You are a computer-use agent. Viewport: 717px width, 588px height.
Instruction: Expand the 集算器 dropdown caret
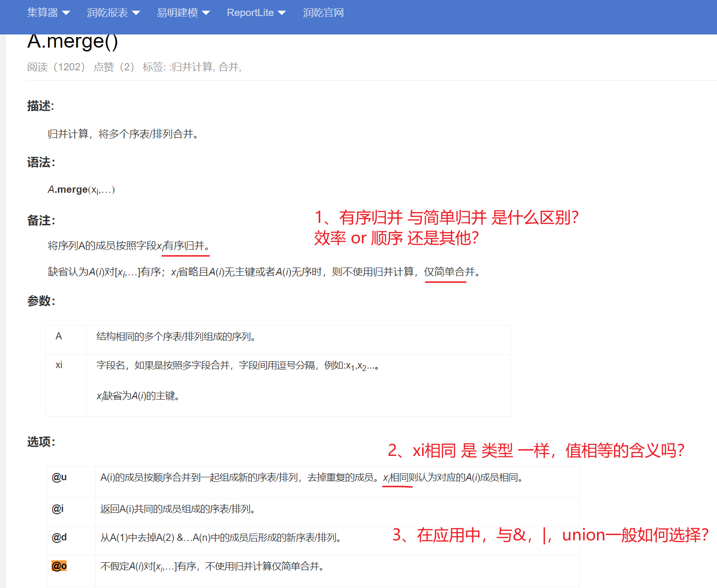pos(66,13)
